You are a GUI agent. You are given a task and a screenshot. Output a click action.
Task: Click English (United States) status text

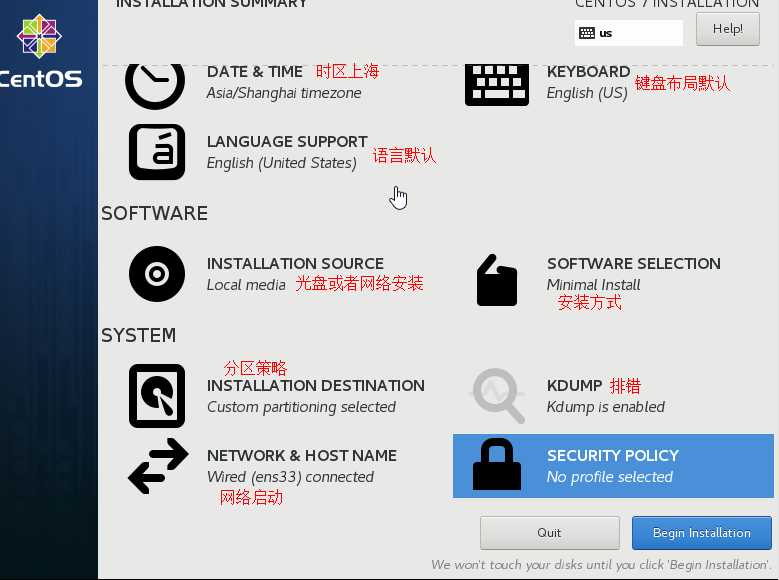tap(282, 163)
